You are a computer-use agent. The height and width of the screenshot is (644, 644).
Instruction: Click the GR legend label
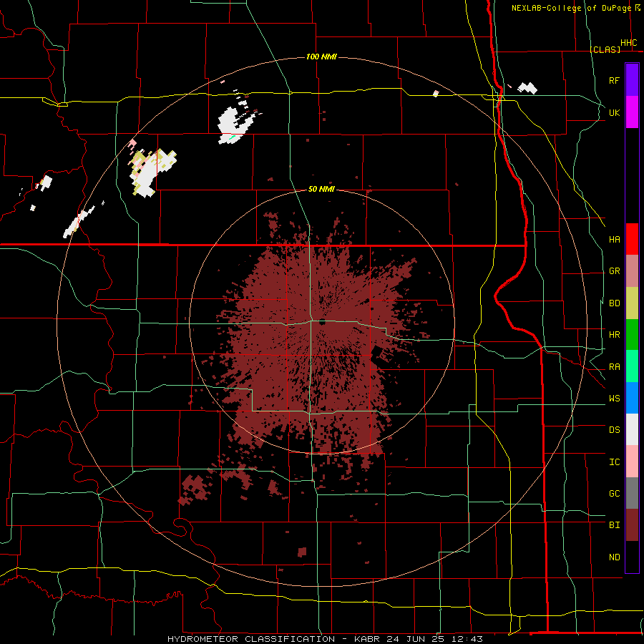614,271
